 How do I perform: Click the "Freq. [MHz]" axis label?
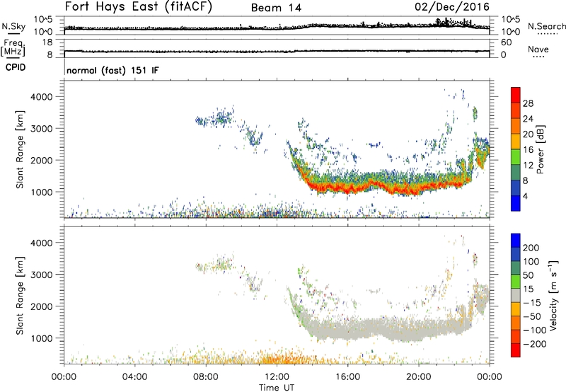(x=13, y=48)
